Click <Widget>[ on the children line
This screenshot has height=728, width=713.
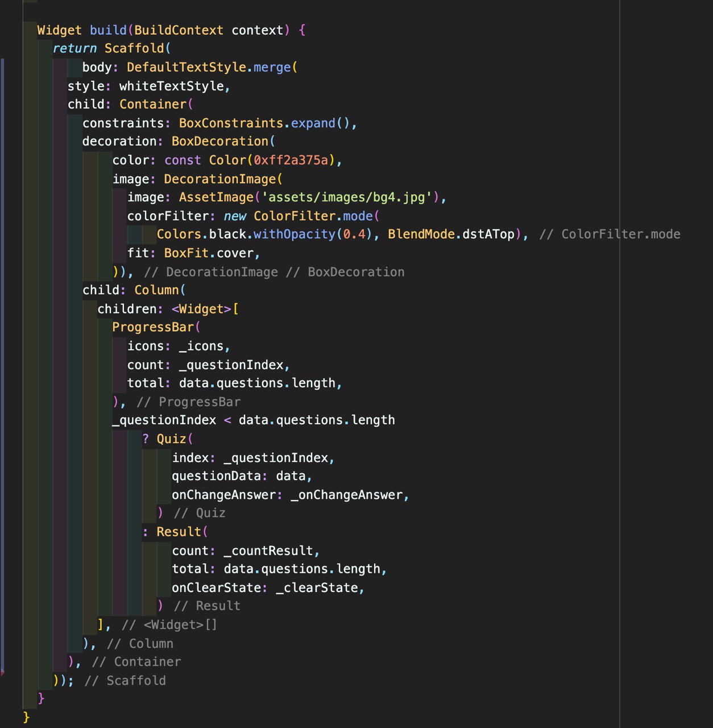pos(205,308)
